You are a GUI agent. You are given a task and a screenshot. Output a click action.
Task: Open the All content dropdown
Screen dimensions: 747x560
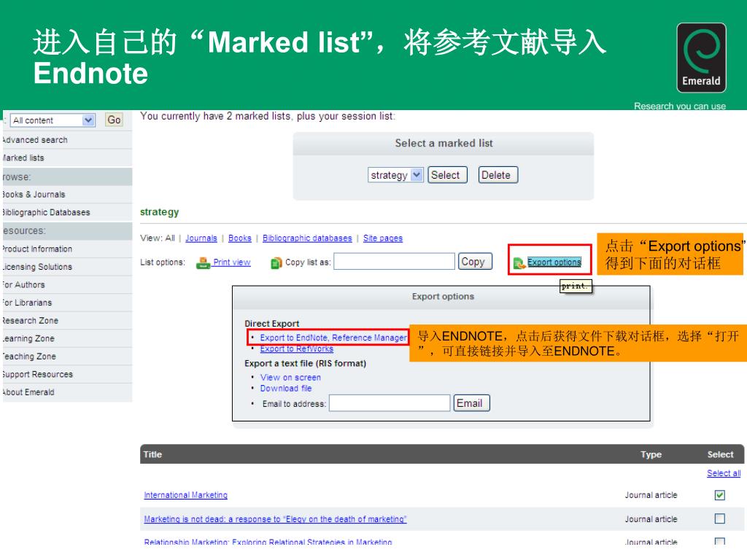point(53,120)
